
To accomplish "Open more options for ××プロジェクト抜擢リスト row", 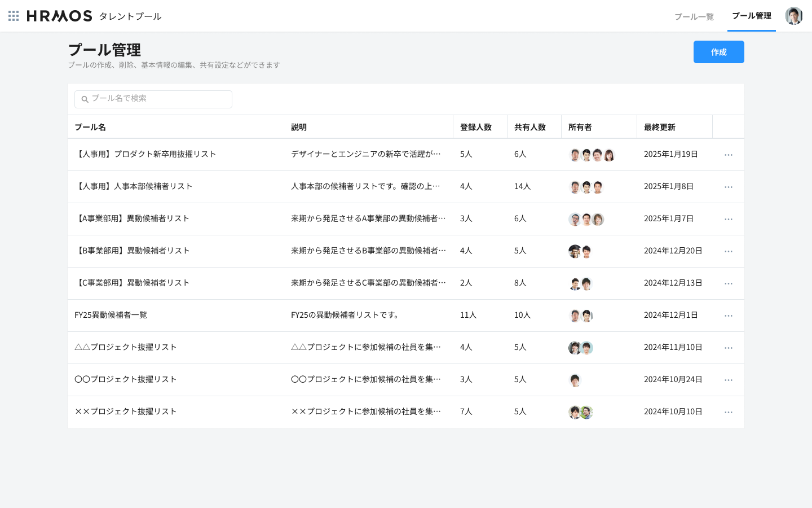I will point(728,412).
